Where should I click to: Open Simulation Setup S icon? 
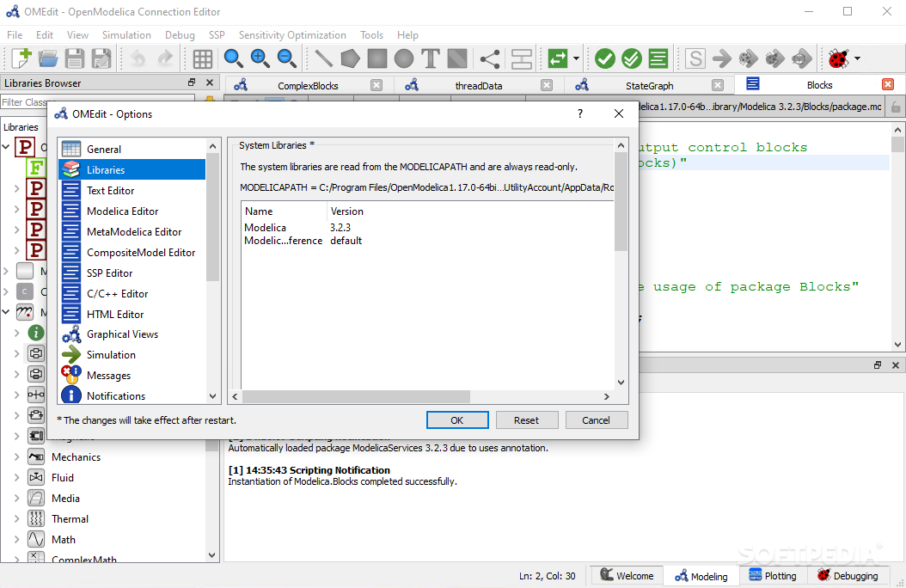[x=695, y=58]
